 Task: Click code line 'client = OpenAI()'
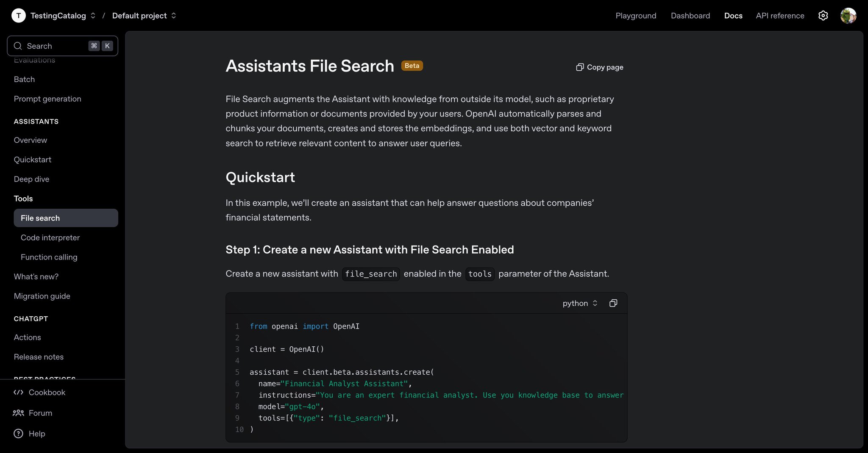pos(287,349)
